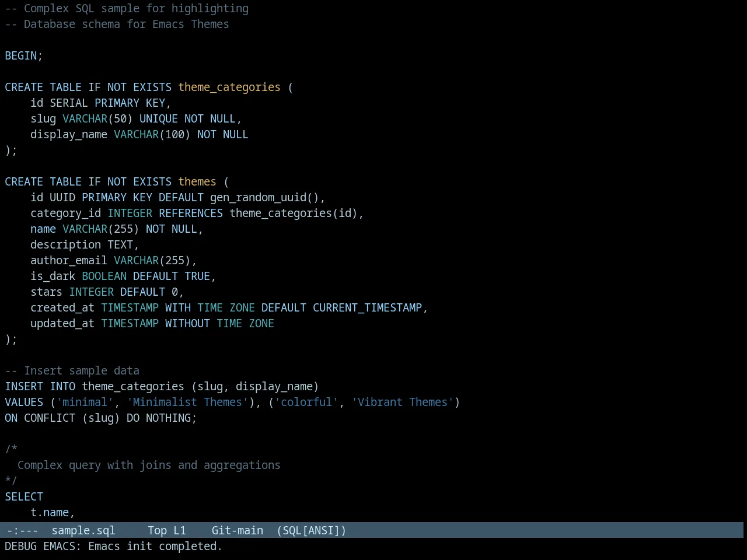Click the sample.sql buffer name in mode line
Image resolution: width=747 pixels, height=560 pixels.
pos(83,530)
